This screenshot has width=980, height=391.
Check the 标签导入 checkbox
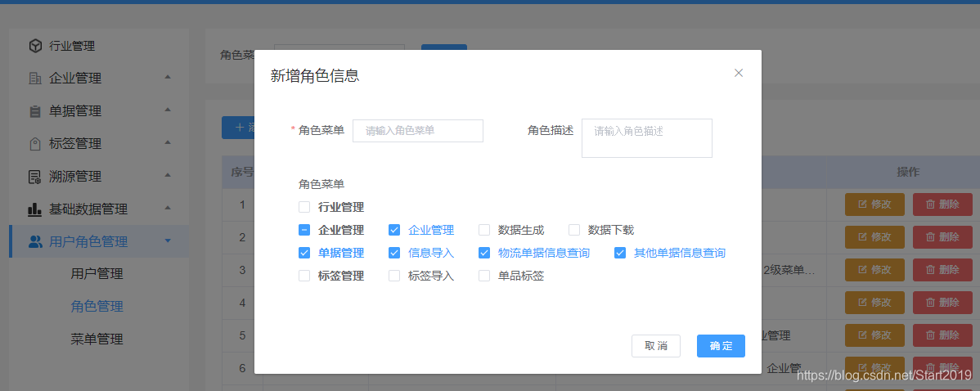click(394, 276)
